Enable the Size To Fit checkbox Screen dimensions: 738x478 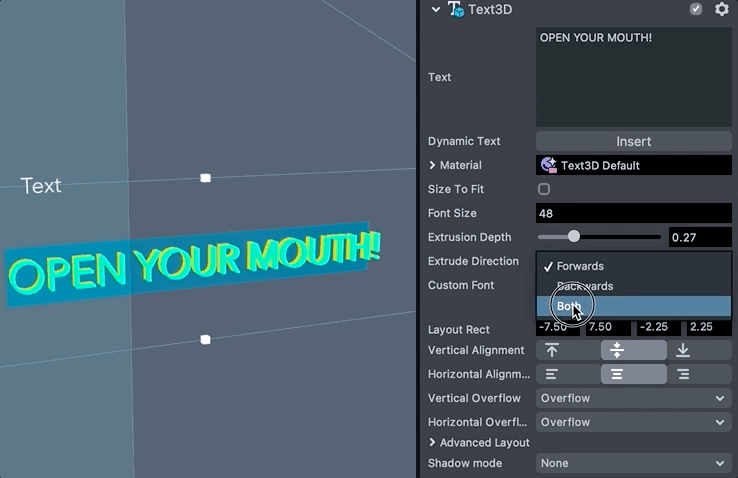coord(544,189)
